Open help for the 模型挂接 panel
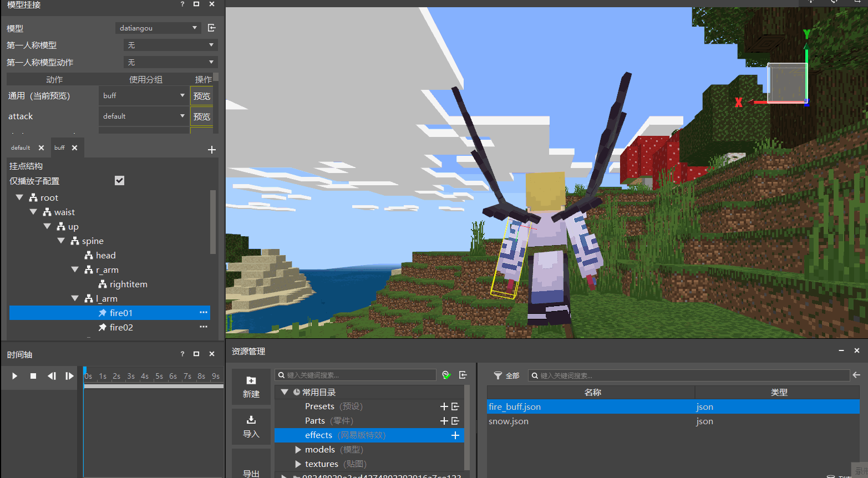868x478 pixels. pos(182,4)
